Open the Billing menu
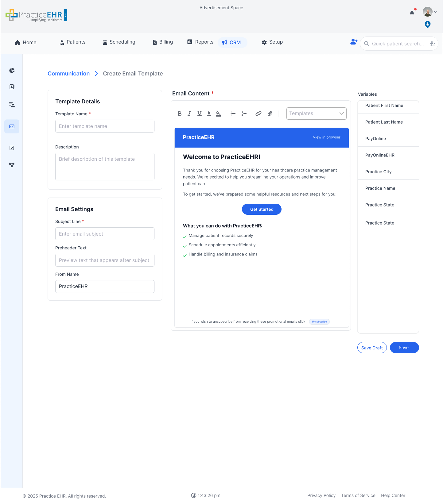 163,42
